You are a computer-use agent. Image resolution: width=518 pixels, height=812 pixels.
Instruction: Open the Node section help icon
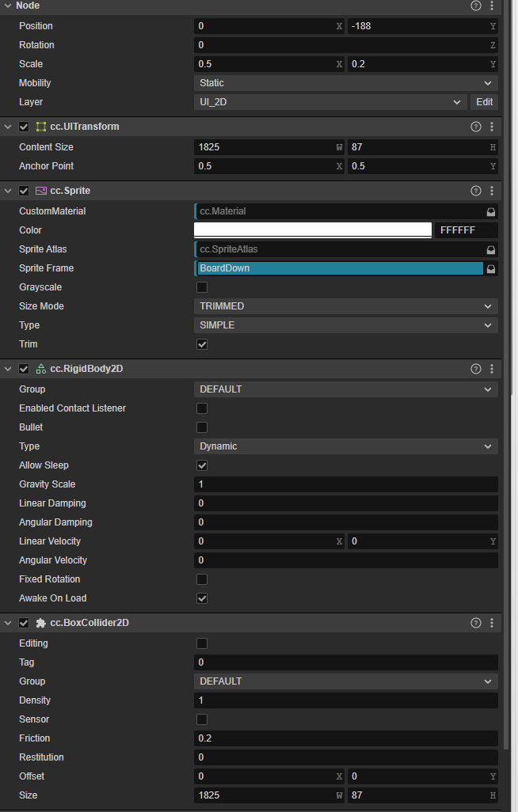pyautogui.click(x=476, y=6)
